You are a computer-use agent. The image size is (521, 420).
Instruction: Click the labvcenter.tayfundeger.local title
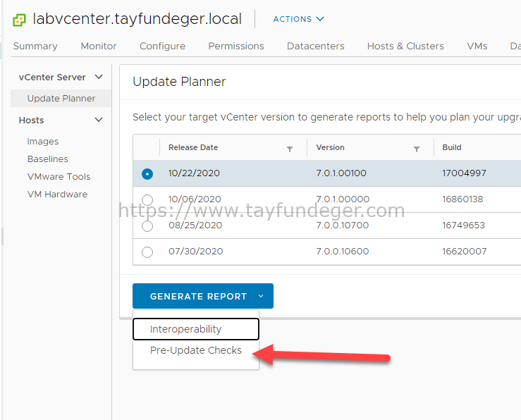137,19
